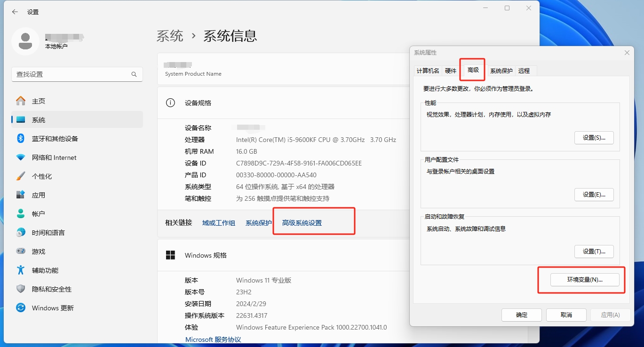The height and width of the screenshot is (347, 644).
Task: Select 系统 in the sidebar
Action: (77, 120)
